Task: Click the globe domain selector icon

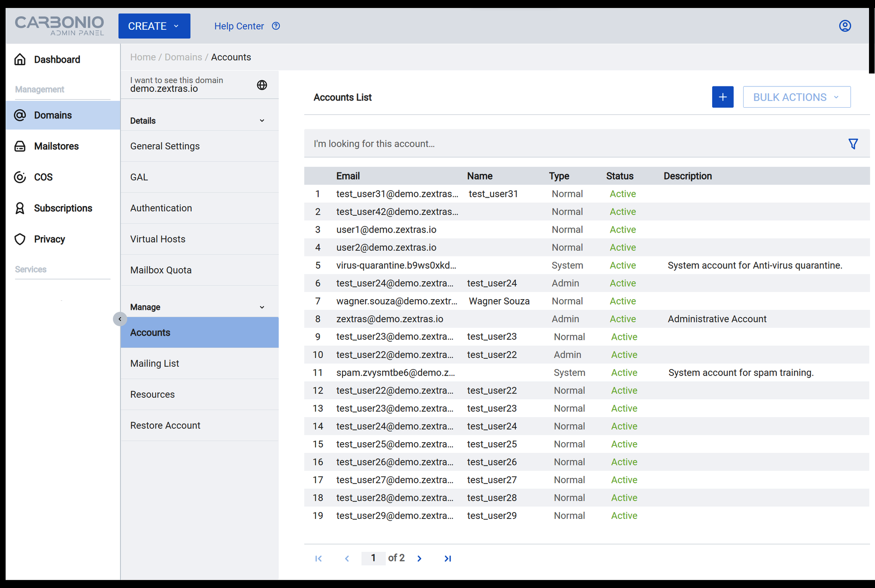Action: [x=262, y=85]
